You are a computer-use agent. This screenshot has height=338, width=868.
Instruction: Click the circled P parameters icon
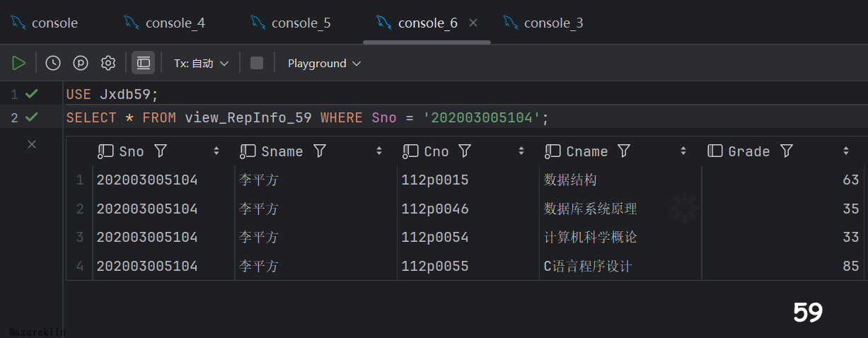pyautogui.click(x=81, y=63)
